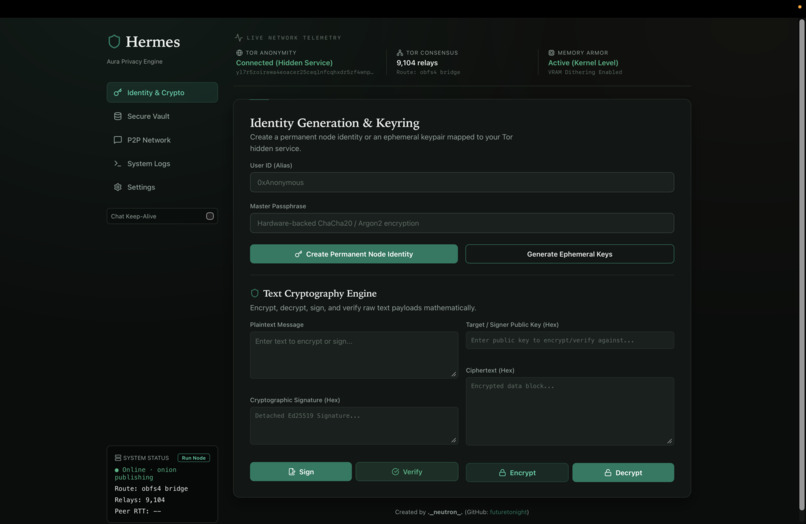
Task: Click the Run Node button
Action: tap(194, 458)
